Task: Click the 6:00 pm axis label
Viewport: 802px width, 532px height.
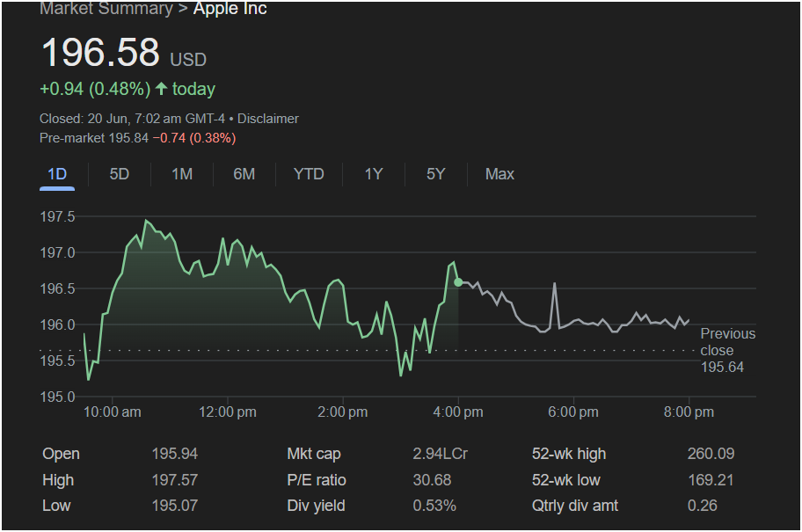Action: coord(573,412)
